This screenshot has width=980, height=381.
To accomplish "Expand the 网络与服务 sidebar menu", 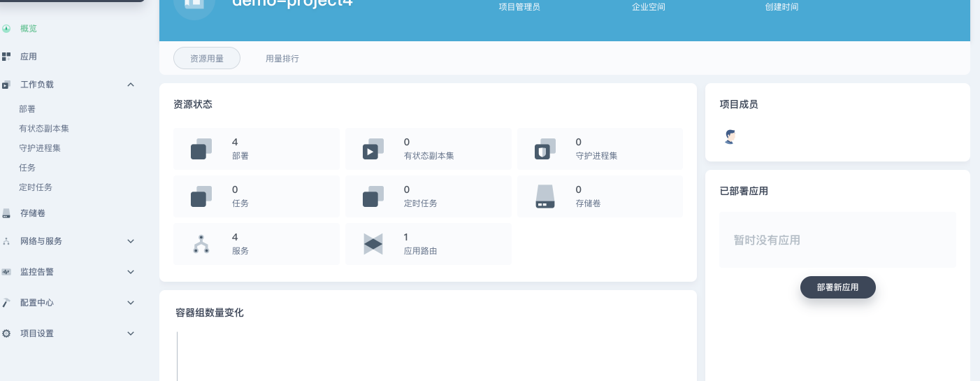I will (131, 241).
